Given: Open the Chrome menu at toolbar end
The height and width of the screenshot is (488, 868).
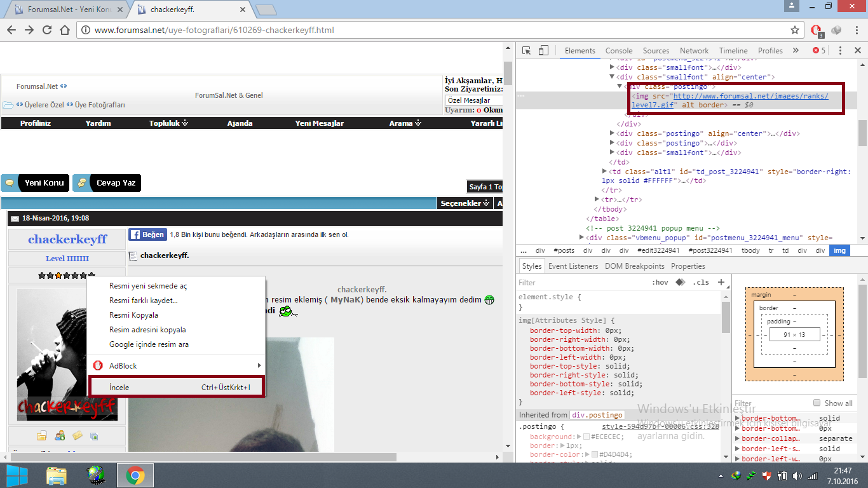Looking at the screenshot, I should 855,30.
